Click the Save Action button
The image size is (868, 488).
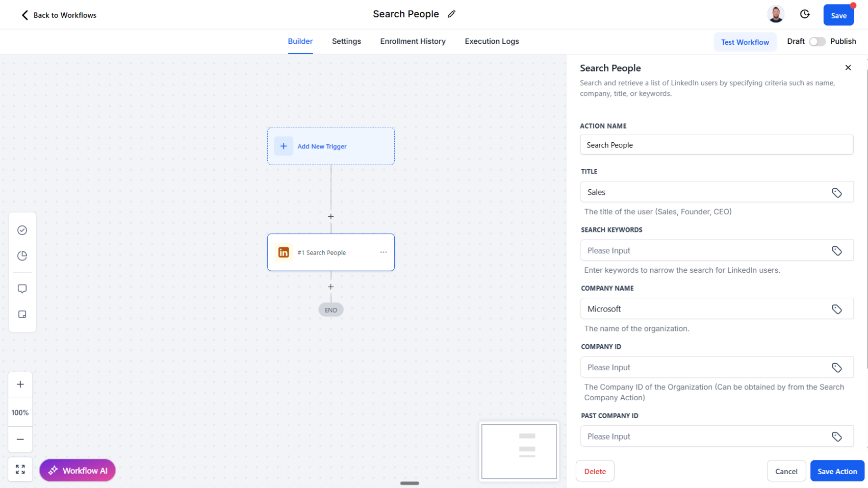(837, 471)
